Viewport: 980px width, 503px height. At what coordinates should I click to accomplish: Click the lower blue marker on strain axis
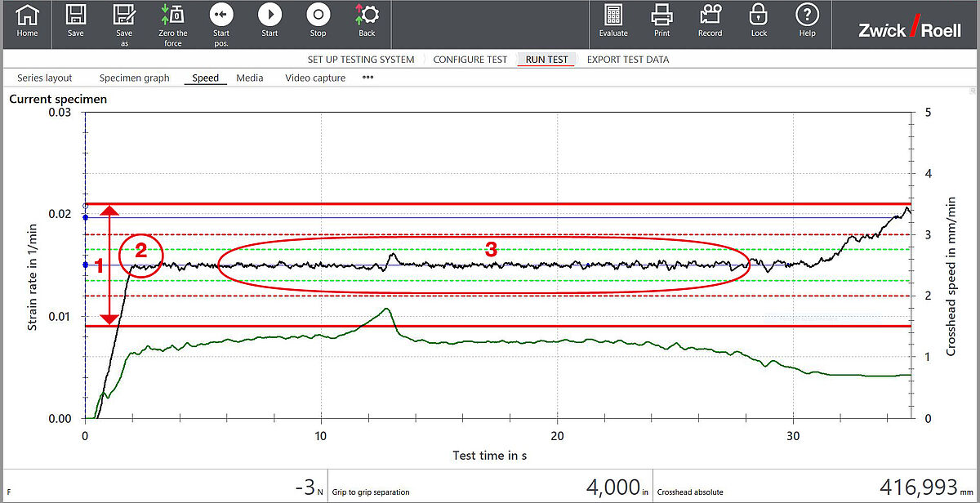pos(86,265)
